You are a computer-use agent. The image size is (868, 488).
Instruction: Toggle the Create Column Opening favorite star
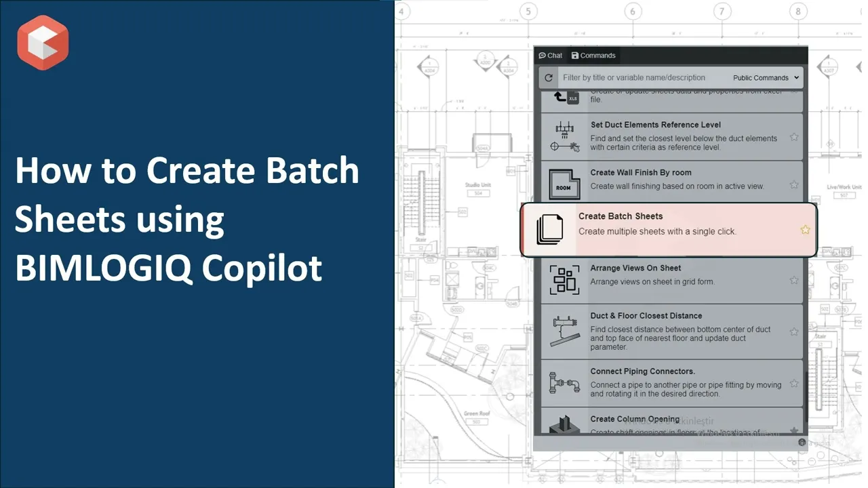(x=794, y=430)
